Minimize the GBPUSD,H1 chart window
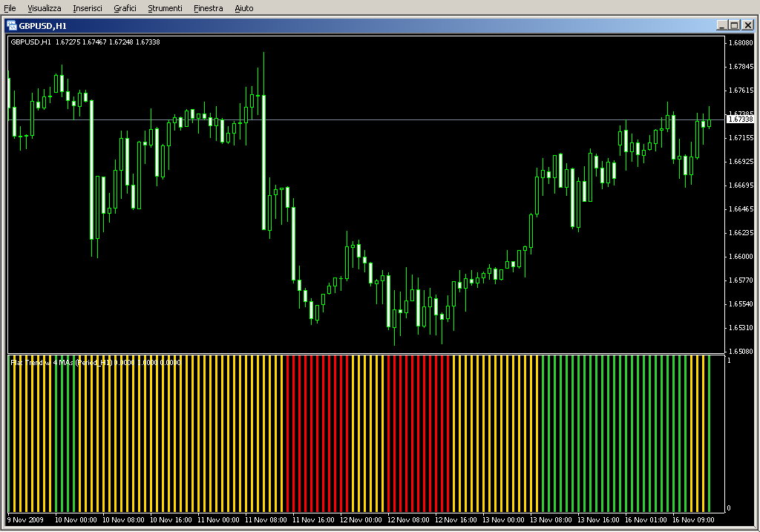The image size is (760, 532). coord(722,25)
